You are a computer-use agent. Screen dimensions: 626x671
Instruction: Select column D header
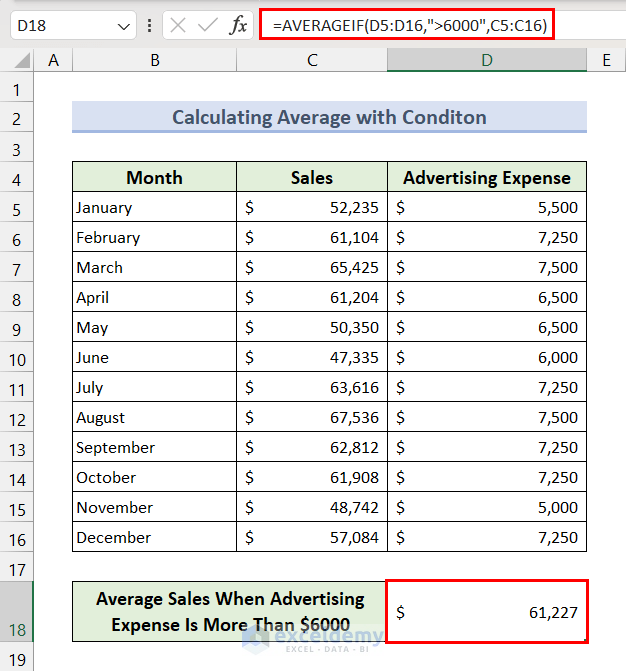pos(486,60)
